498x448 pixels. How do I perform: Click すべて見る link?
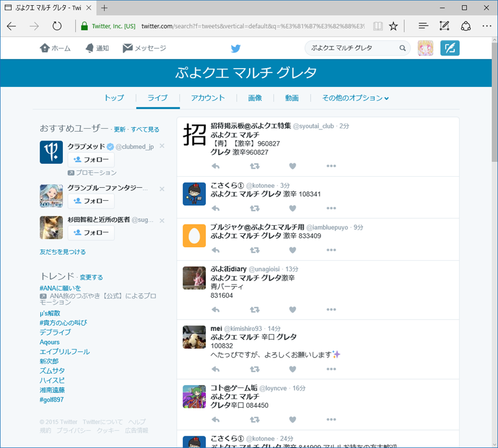[145, 129]
